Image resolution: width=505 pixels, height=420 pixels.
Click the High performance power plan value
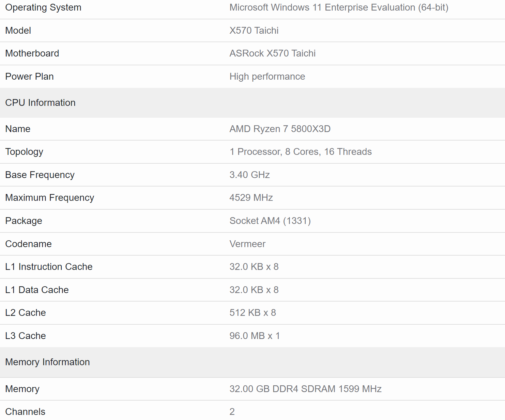(267, 77)
